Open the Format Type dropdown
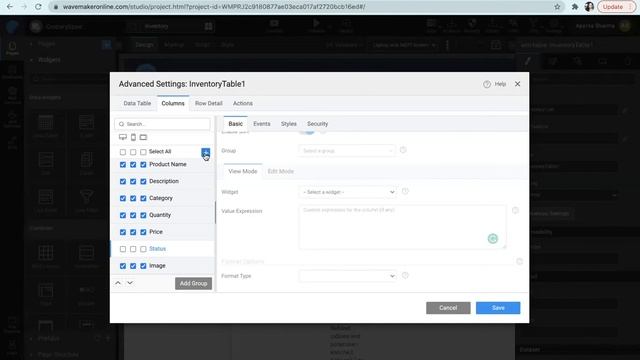This screenshot has width=640, height=360. pyautogui.click(x=347, y=276)
